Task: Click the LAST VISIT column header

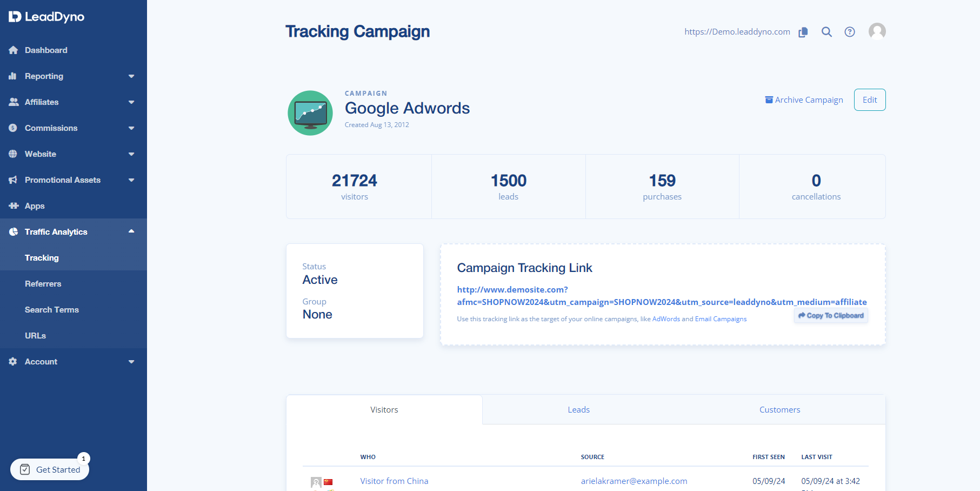Action: [817, 457]
